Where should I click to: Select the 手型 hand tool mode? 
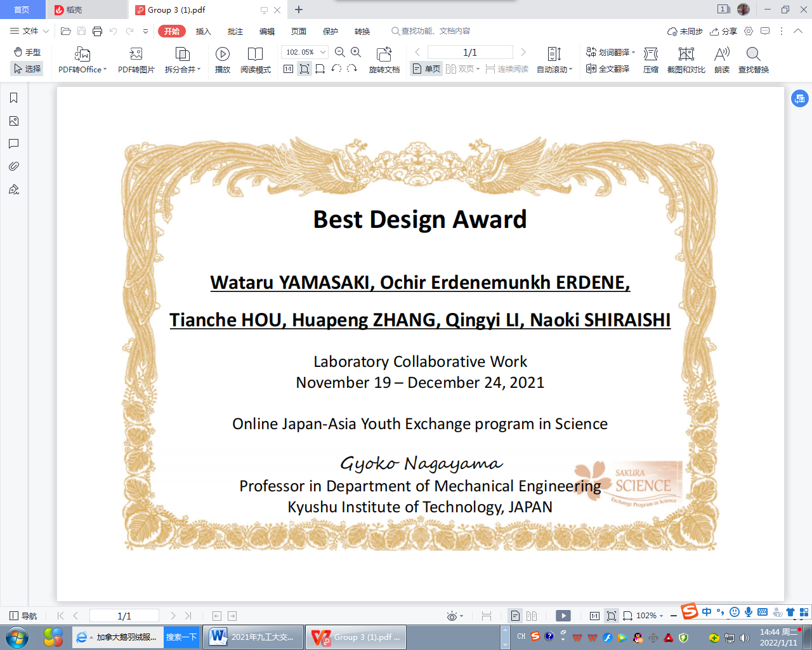pyautogui.click(x=27, y=52)
